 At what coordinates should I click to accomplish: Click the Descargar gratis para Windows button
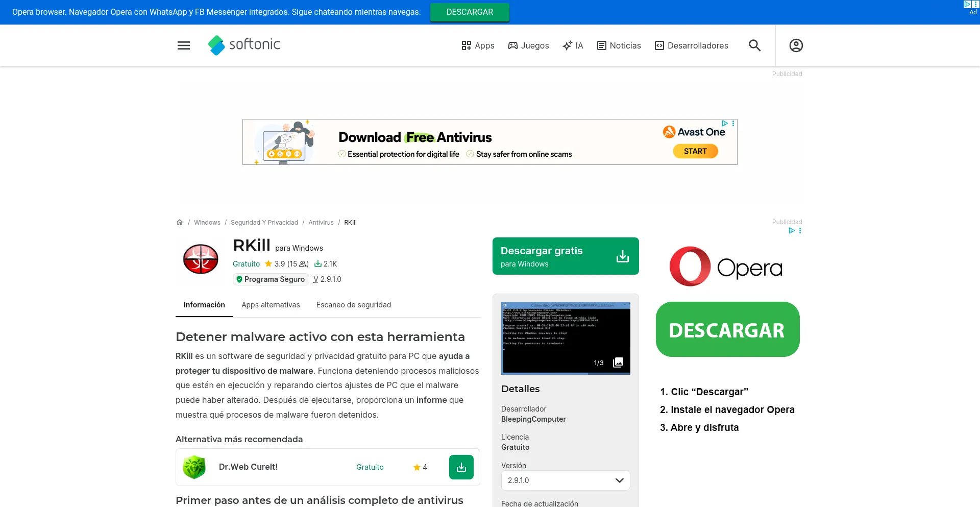click(x=566, y=256)
